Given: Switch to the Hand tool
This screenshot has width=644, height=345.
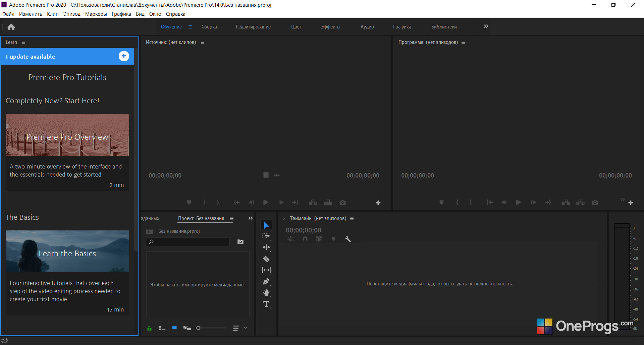Looking at the screenshot, I should (266, 293).
